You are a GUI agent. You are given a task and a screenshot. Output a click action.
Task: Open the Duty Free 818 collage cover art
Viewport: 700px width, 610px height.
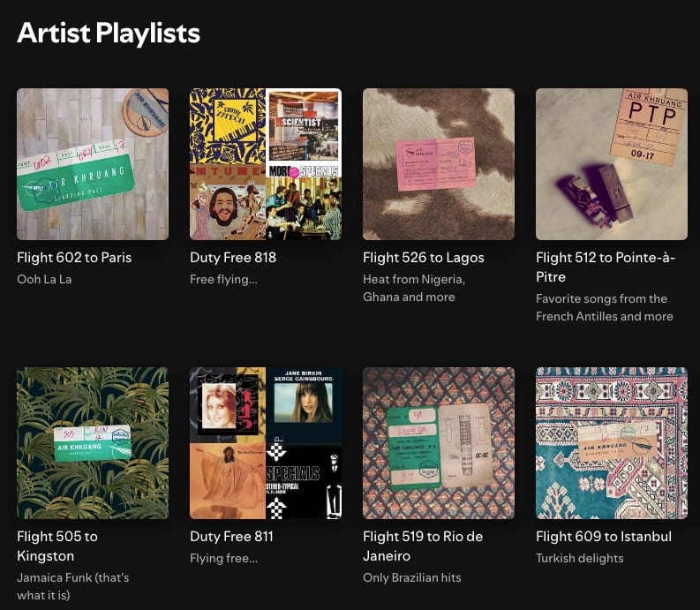(x=266, y=164)
